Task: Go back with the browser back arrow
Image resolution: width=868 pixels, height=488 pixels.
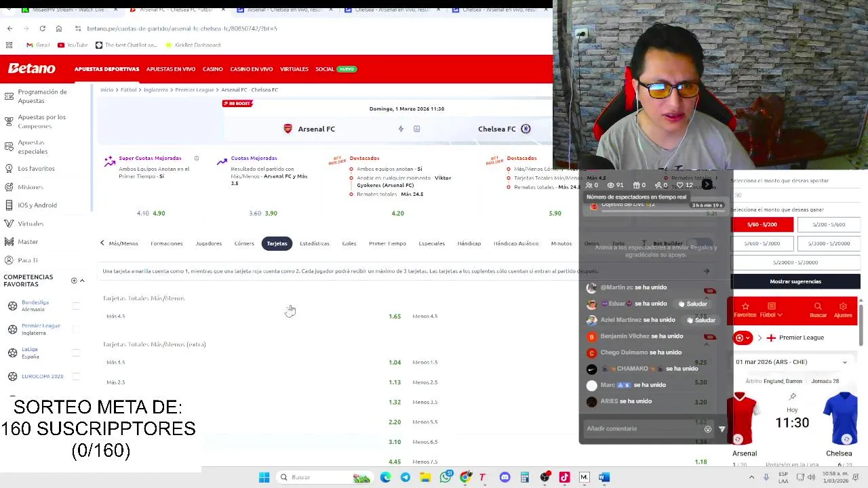Action: 9,28
